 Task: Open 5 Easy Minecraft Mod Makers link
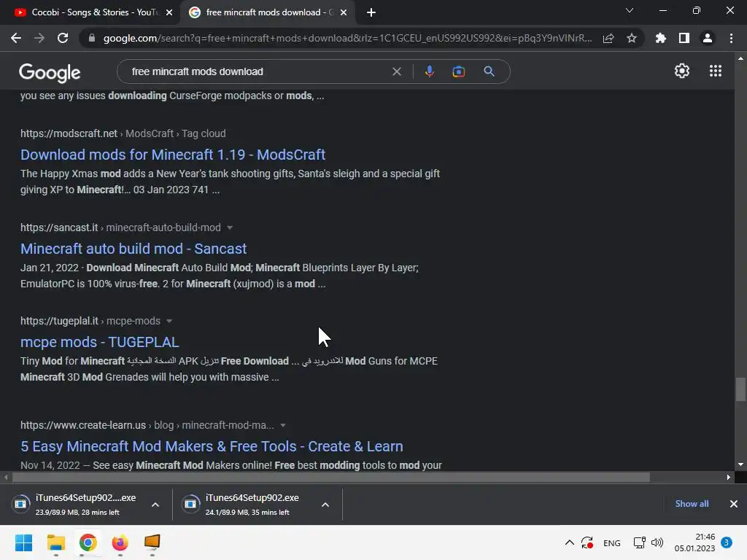coord(212,446)
